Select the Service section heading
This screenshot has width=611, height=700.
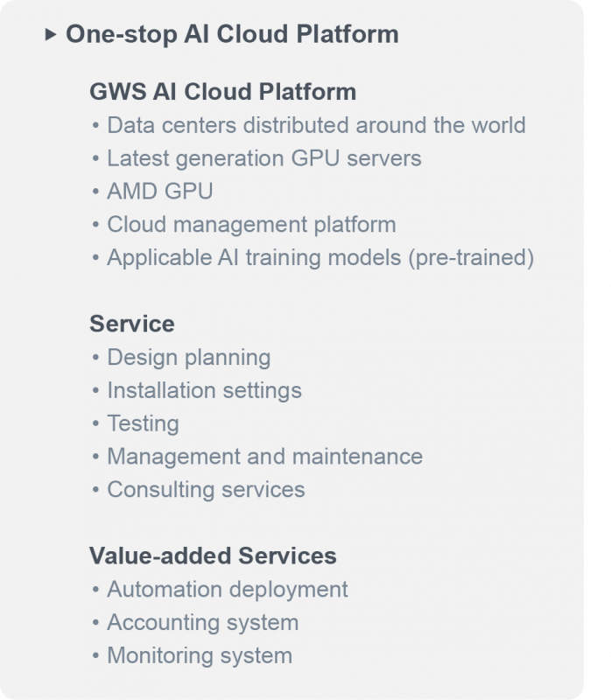(132, 324)
